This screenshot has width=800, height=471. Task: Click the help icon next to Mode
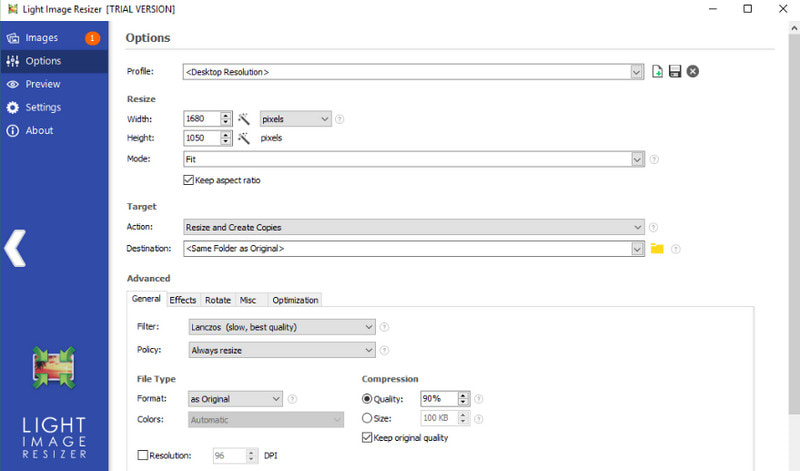tap(654, 159)
